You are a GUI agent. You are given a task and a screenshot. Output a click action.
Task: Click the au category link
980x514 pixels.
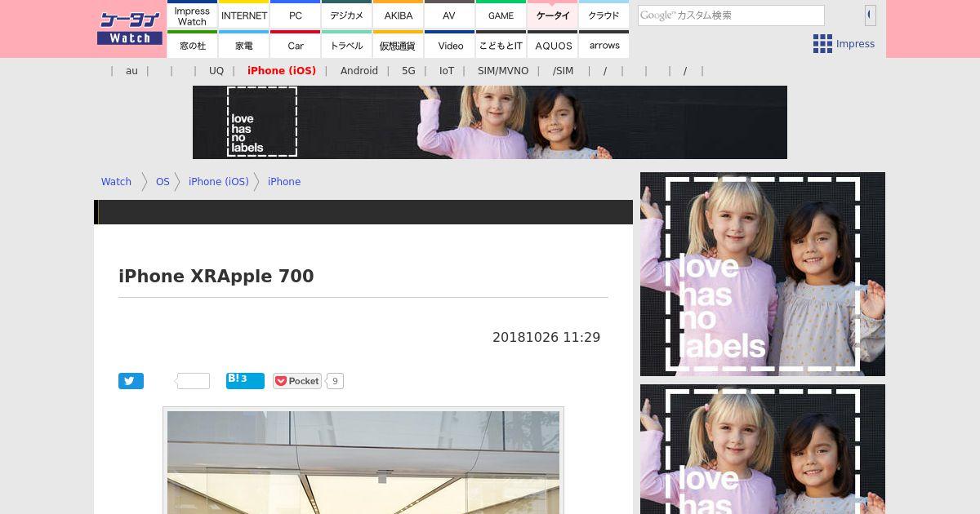(x=131, y=71)
